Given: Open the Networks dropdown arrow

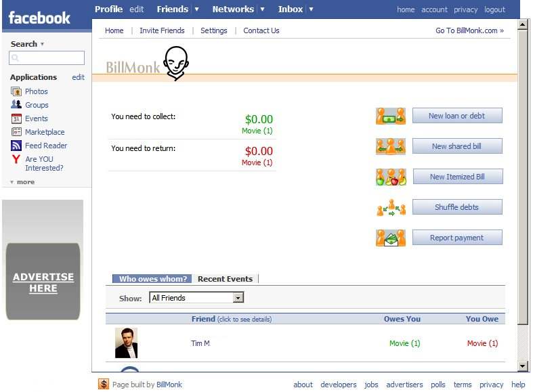Looking at the screenshot, I should pos(262,9).
